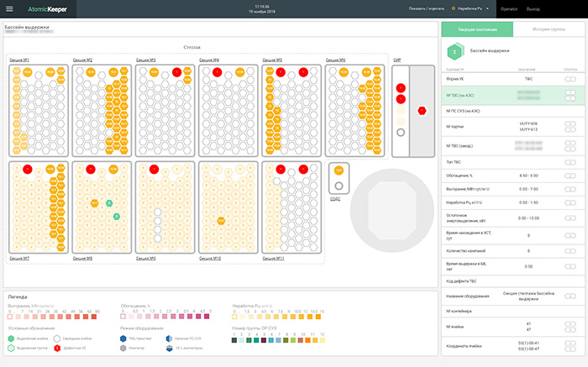Toggle the Обогащение, % group switch
588x367 pixels.
click(x=570, y=176)
